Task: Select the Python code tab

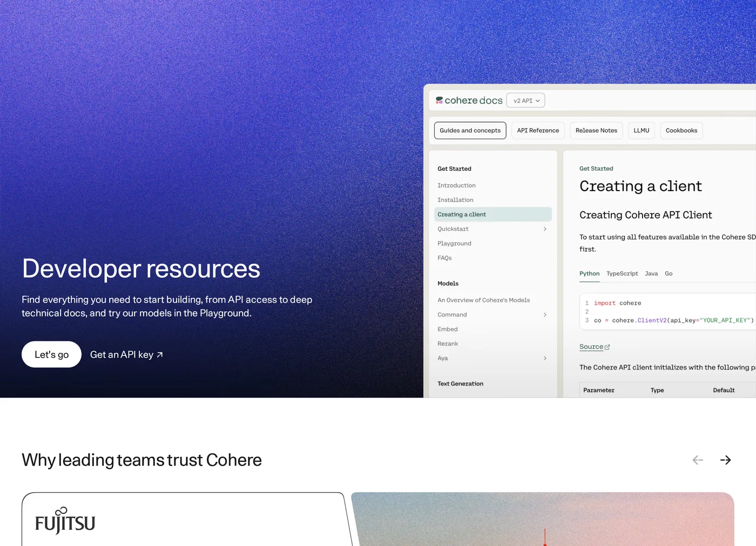Action: tap(589, 274)
